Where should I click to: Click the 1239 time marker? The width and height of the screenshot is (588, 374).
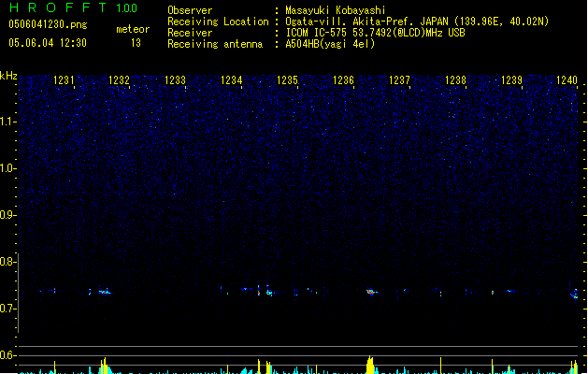click(x=512, y=80)
